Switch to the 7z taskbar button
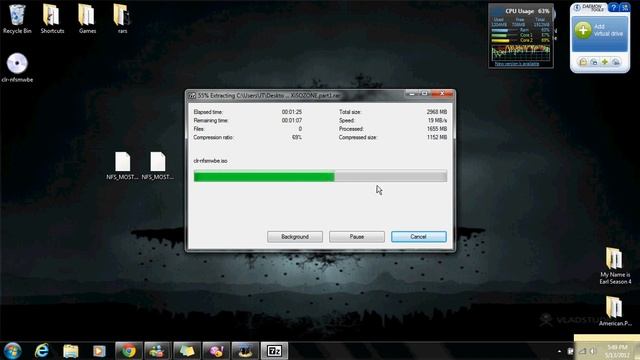Image resolution: width=640 pixels, height=360 pixels. [274, 351]
